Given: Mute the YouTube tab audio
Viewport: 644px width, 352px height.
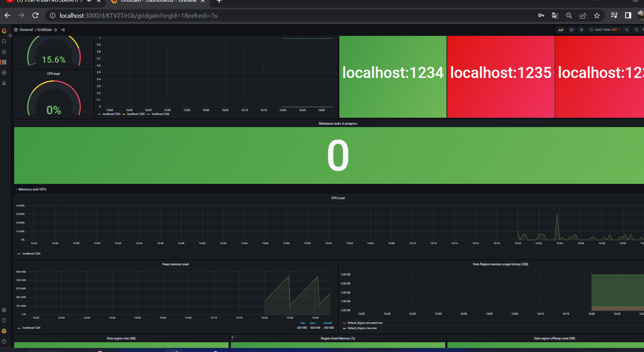Looking at the screenshot, I should (90, 1).
